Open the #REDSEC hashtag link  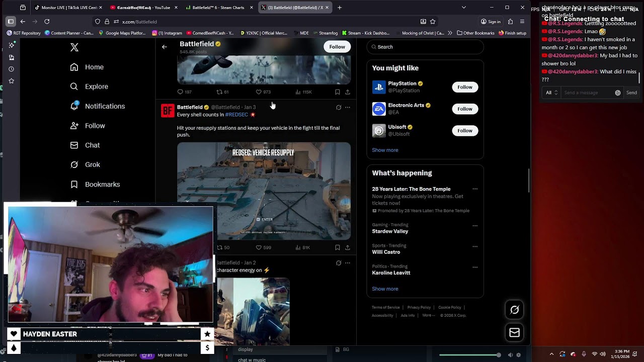[236, 115]
